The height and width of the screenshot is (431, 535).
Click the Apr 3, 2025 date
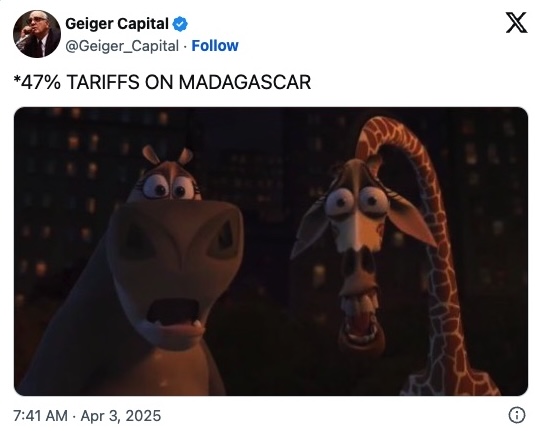tap(121, 415)
